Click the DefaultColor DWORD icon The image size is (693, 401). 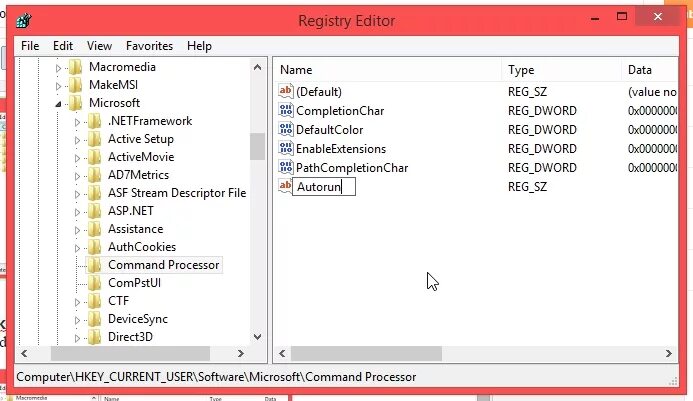click(x=286, y=130)
